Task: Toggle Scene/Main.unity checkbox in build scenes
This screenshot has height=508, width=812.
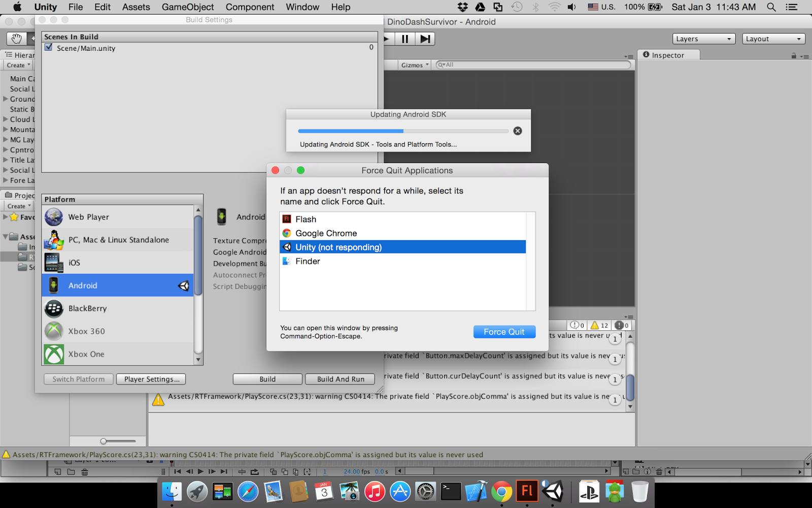Action: click(x=49, y=47)
